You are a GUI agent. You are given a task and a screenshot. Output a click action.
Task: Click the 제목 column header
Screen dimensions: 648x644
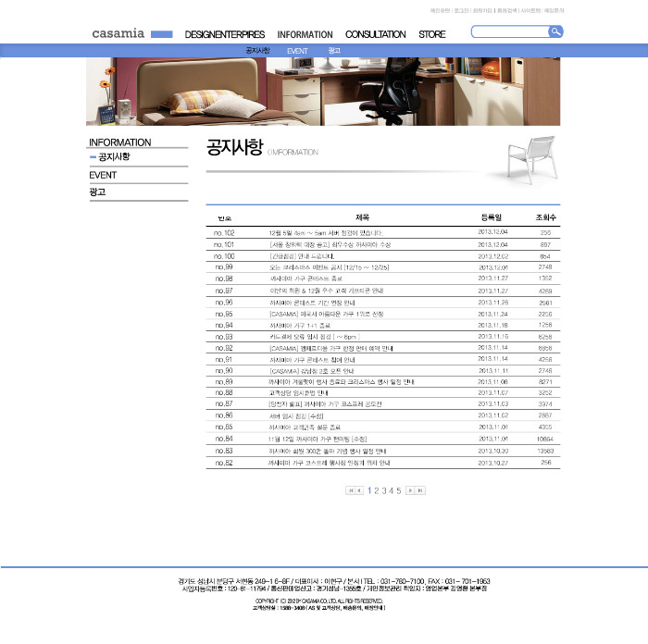pyautogui.click(x=363, y=217)
